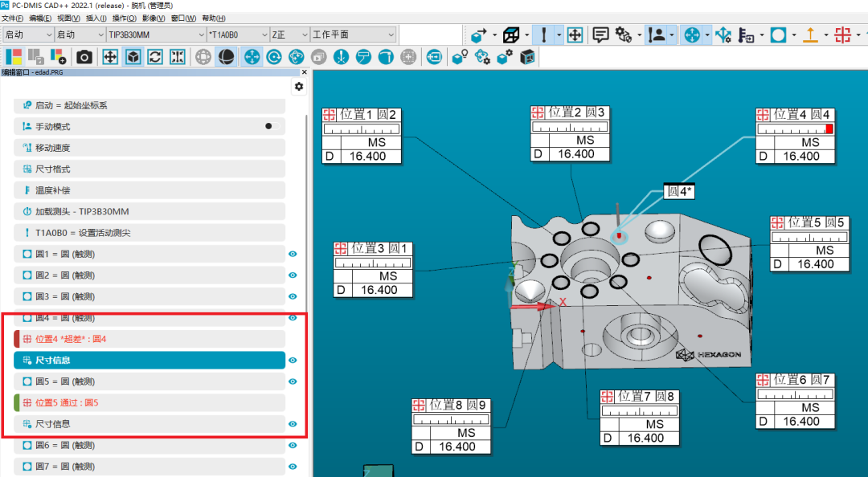The width and height of the screenshot is (868, 477).
Task: Open the 文件(F) menu
Action: tap(12, 18)
